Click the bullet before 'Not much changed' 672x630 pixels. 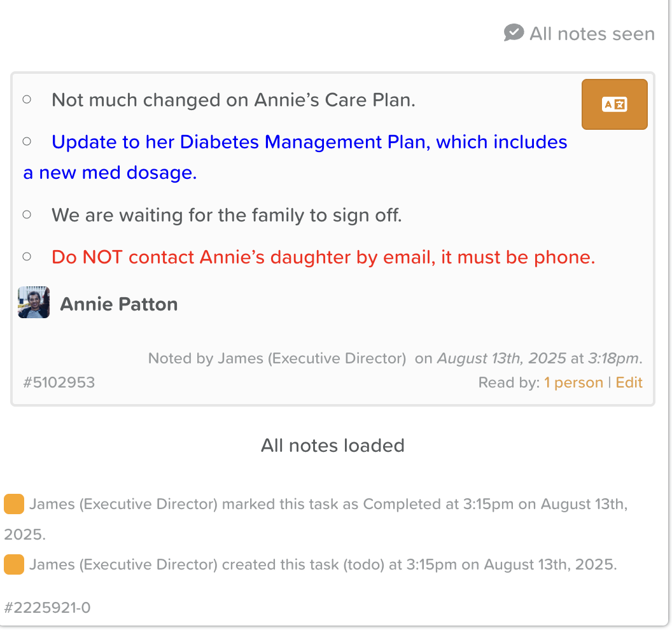click(27, 99)
